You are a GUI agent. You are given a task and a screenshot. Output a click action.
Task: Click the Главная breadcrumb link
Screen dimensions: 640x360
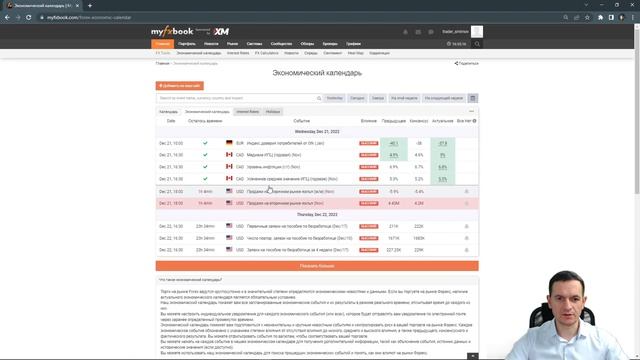click(x=162, y=63)
